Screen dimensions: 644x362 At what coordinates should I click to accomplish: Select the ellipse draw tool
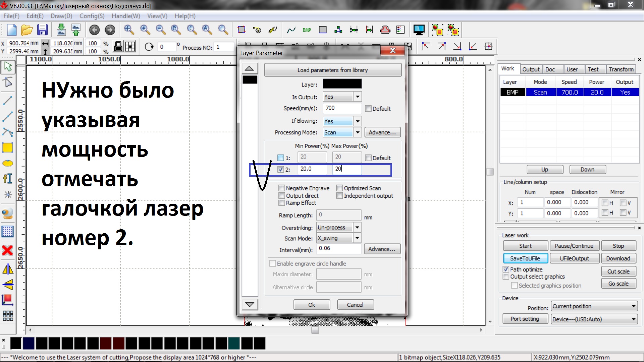pyautogui.click(x=8, y=164)
